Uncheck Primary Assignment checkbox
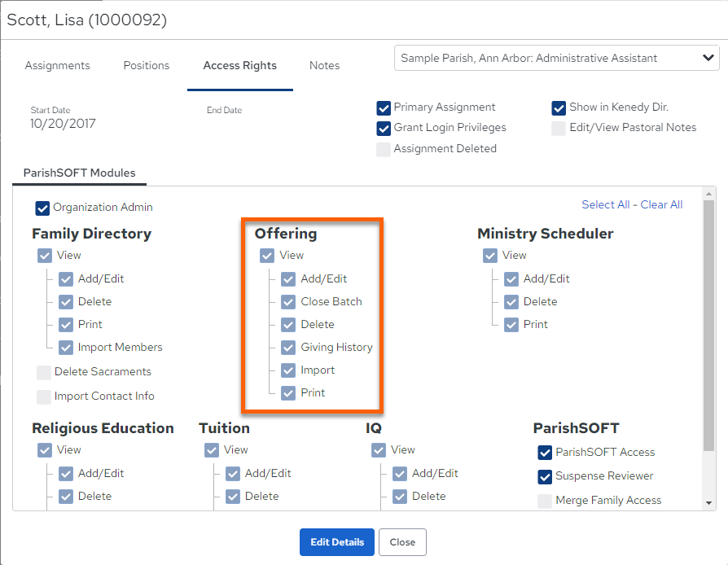 [384, 108]
